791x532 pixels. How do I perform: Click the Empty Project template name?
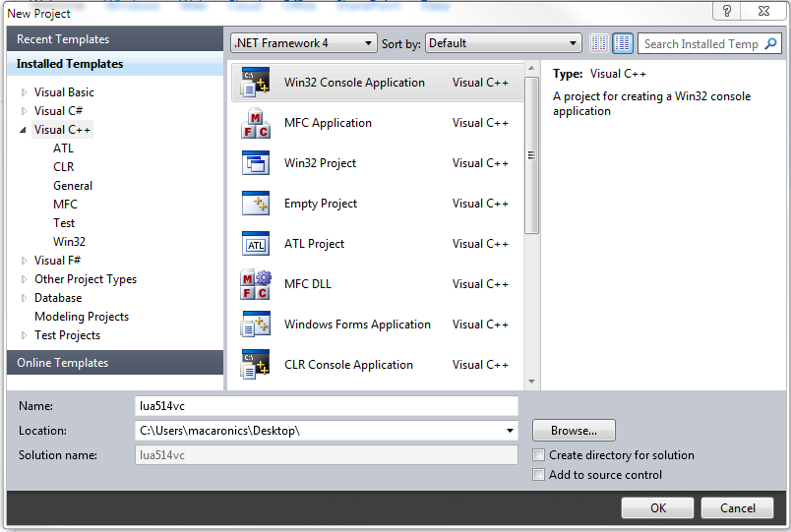pos(321,204)
